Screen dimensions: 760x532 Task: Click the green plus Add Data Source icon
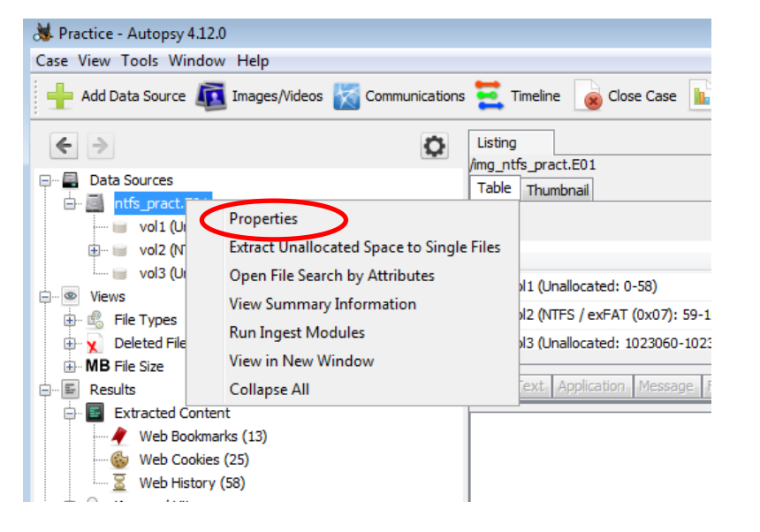point(59,96)
